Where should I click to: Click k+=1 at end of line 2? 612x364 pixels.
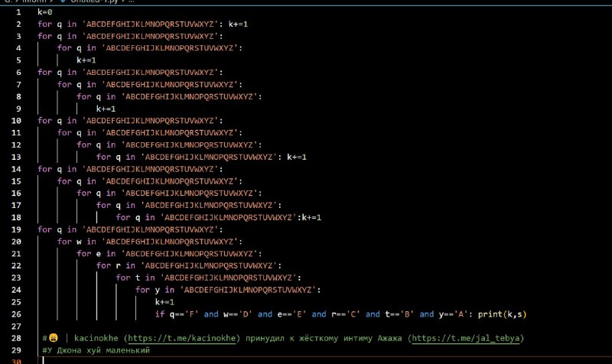tap(238, 24)
